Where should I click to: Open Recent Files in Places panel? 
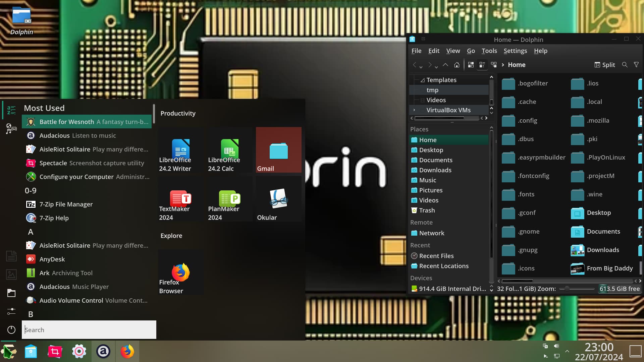pos(449,256)
